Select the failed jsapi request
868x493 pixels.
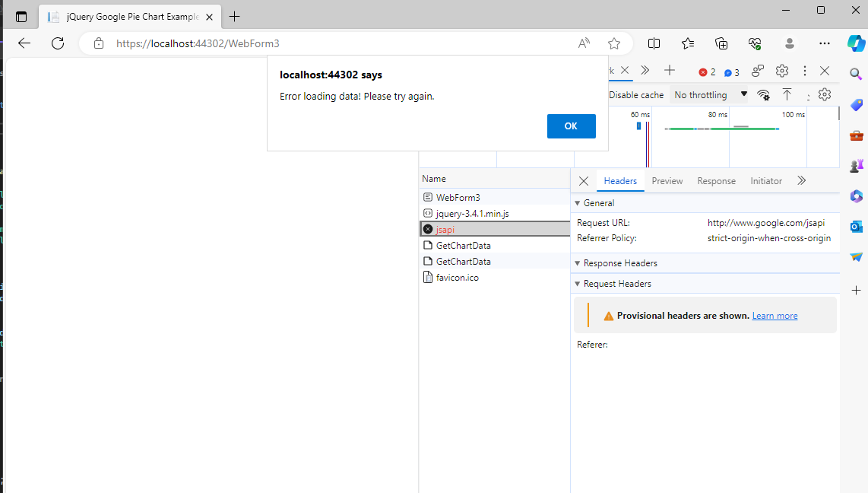pos(494,229)
